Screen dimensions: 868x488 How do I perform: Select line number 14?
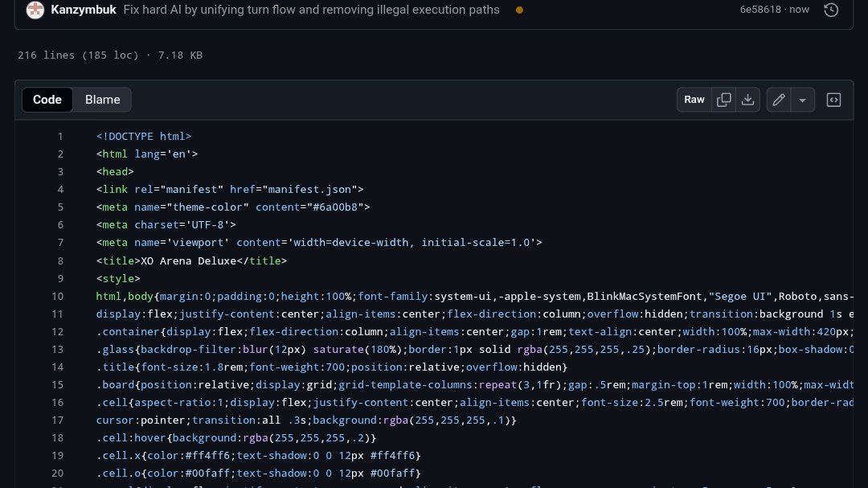(x=58, y=367)
